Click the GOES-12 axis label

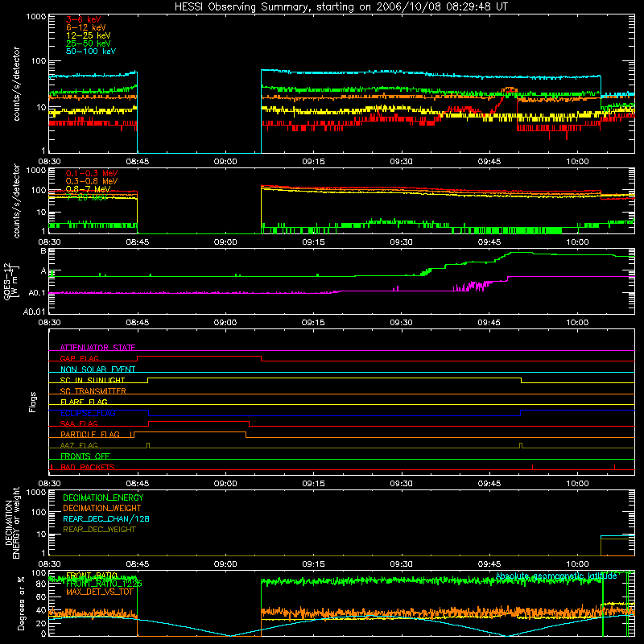[10, 281]
